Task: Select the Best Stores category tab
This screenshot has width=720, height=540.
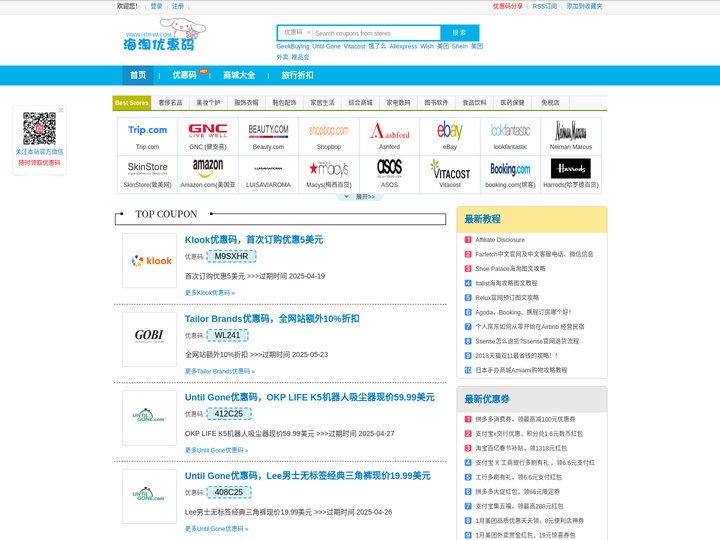Action: pyautogui.click(x=132, y=103)
